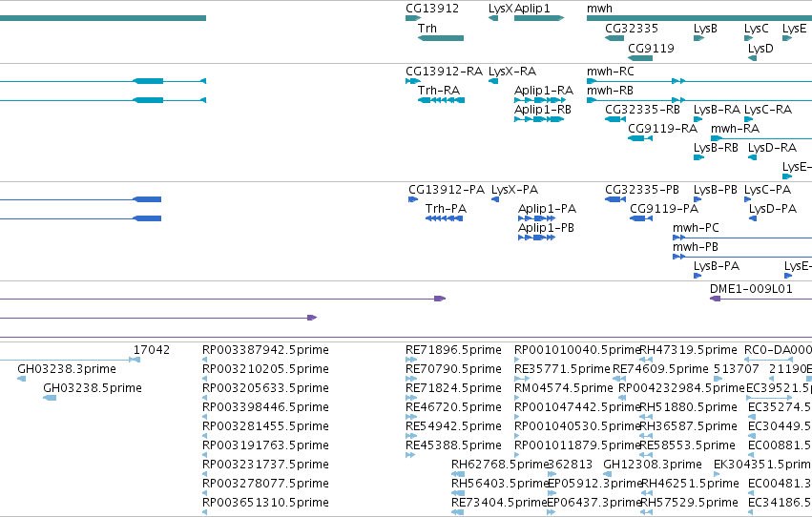Viewport: 812px width, 517px height.
Task: Select the LysC-RA transcript label
Action: point(768,110)
